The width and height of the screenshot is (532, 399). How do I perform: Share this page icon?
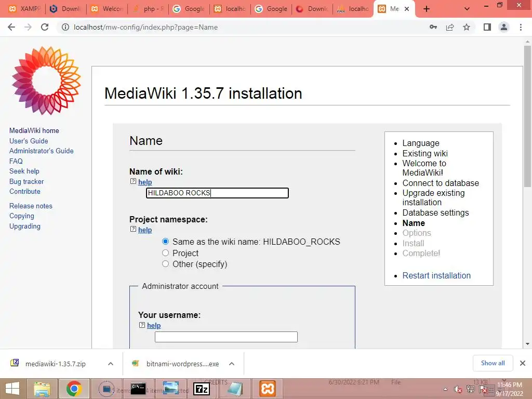[450, 27]
